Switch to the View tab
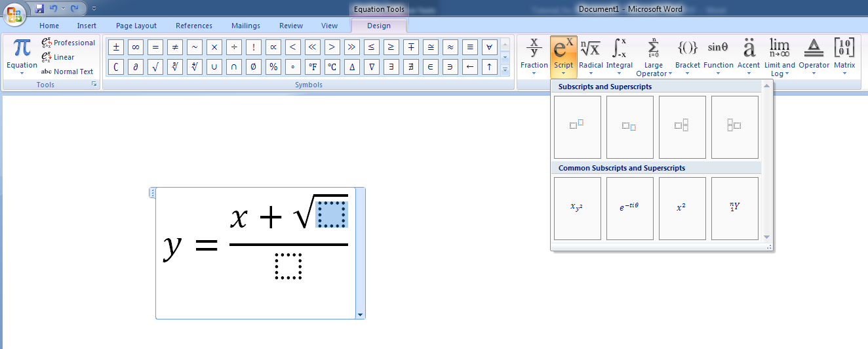 330,26
